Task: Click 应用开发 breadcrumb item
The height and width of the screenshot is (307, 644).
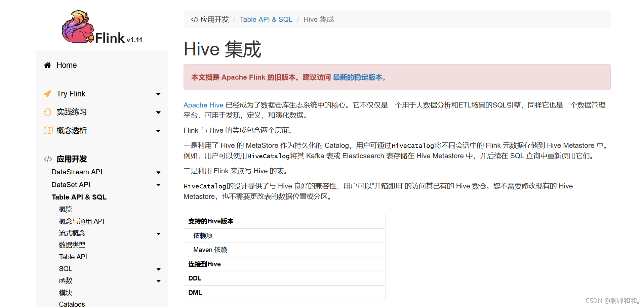Action: pyautogui.click(x=214, y=19)
